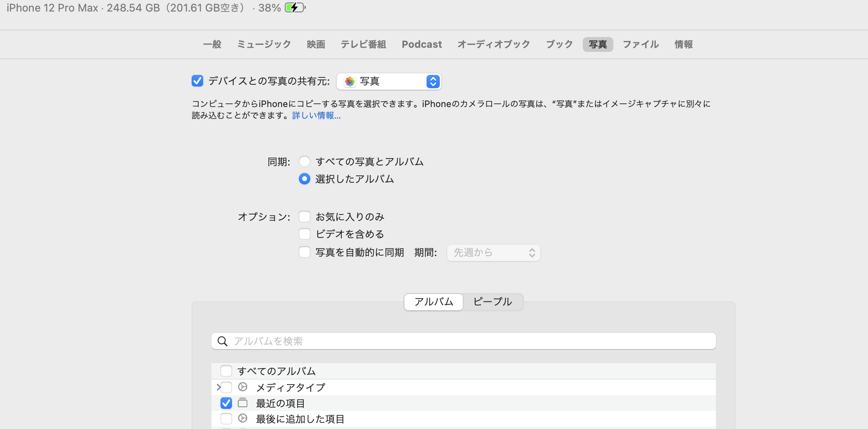
Task: Uncheck デバイスとの写真の共有元 checkbox
Action: pos(197,81)
